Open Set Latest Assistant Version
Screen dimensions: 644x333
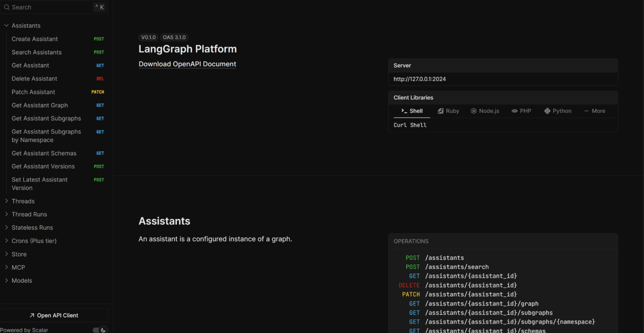coord(57,184)
